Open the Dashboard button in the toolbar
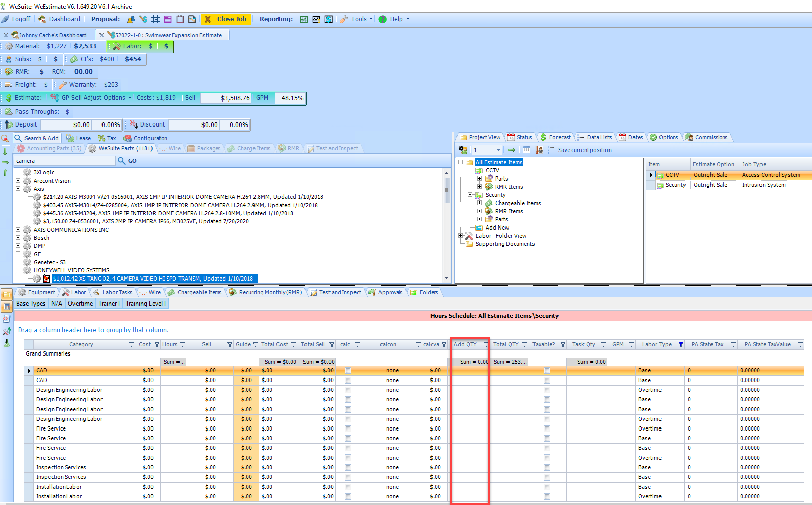Screen dimensions: 812x505 point(60,19)
